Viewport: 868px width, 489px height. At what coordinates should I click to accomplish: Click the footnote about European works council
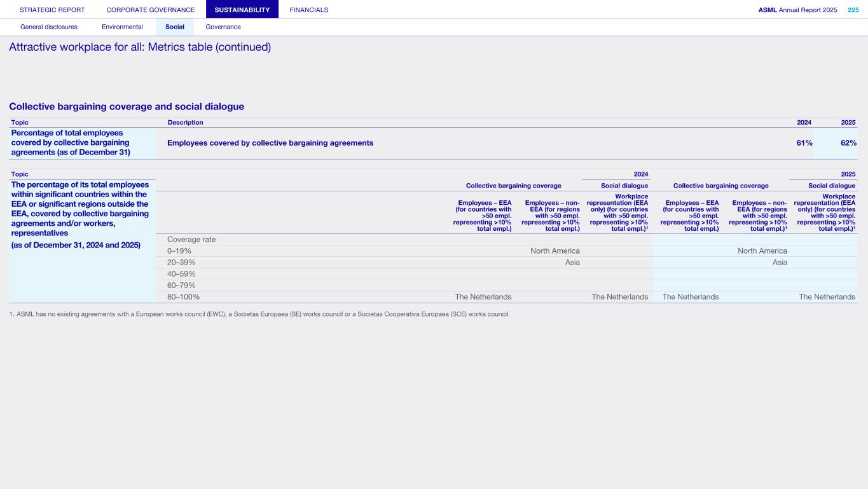tap(259, 314)
